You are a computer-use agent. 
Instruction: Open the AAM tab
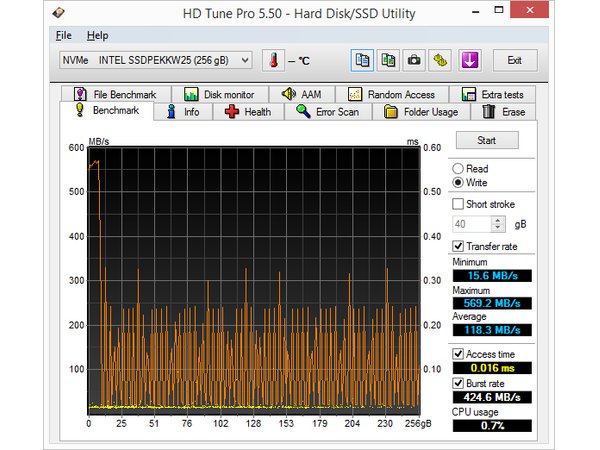coord(302,94)
